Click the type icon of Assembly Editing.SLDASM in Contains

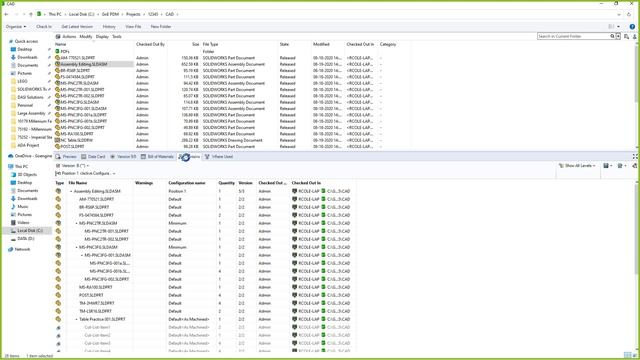coord(58,191)
